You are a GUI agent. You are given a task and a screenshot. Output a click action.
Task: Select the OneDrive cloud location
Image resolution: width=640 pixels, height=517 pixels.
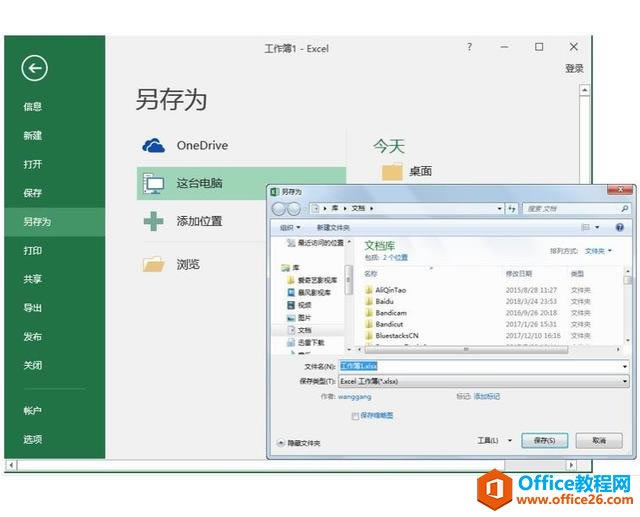[x=241, y=145]
